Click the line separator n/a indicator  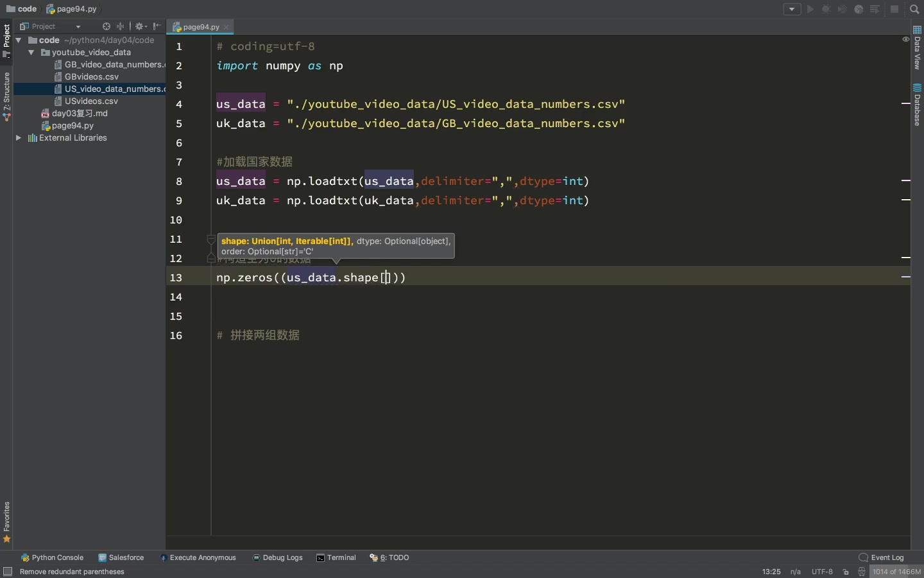[x=796, y=572]
